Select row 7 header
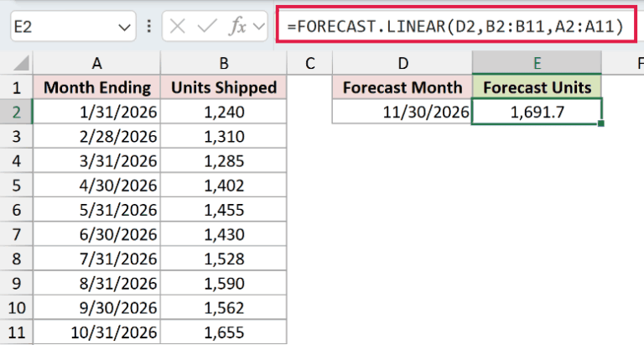The width and height of the screenshot is (644, 345). pos(17,234)
